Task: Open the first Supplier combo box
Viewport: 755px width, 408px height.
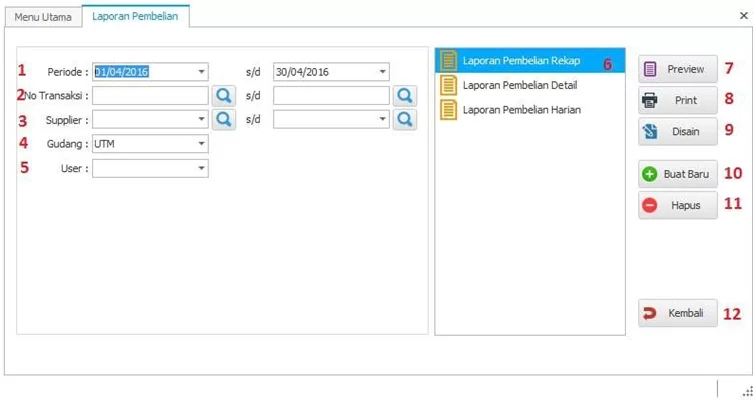Action: 201,120
